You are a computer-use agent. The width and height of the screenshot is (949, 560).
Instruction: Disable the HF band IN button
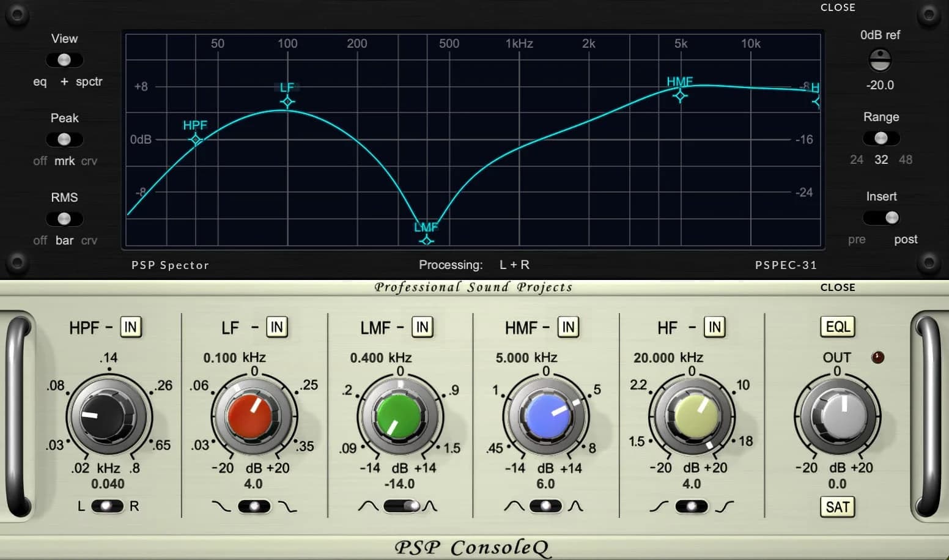click(714, 327)
